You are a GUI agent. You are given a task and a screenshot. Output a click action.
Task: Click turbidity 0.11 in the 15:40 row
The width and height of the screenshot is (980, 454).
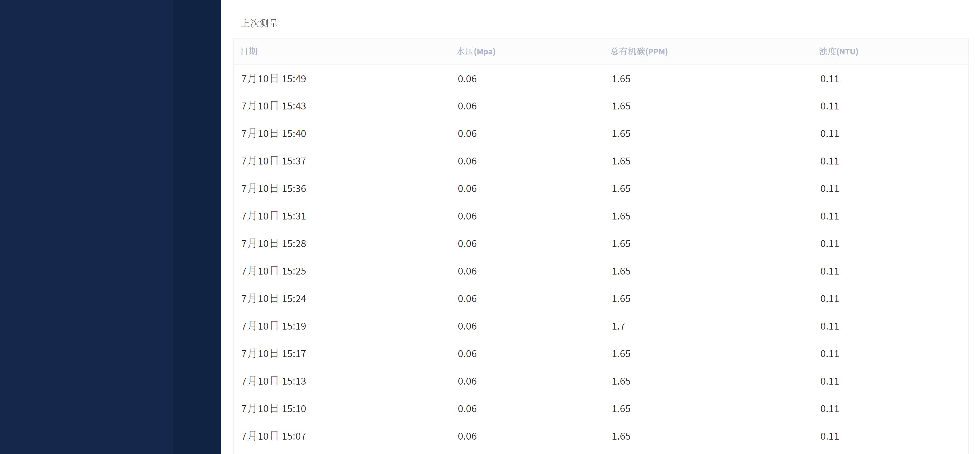[x=829, y=134]
